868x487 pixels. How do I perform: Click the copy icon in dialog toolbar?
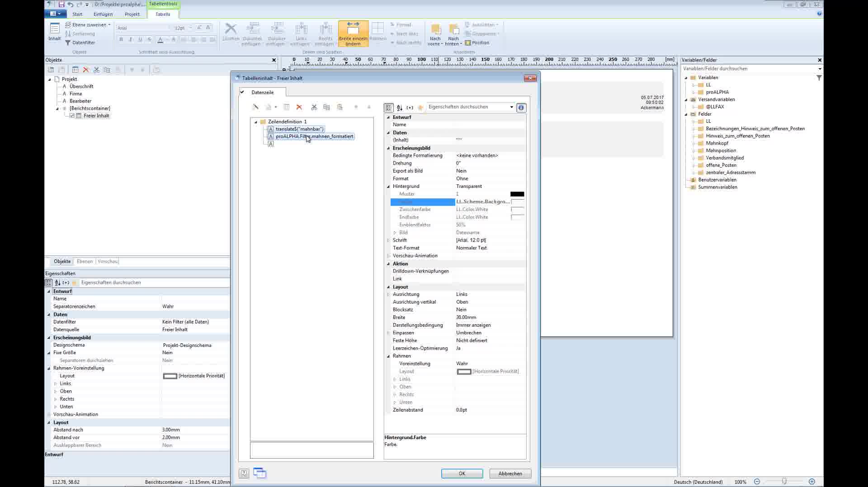tap(326, 107)
